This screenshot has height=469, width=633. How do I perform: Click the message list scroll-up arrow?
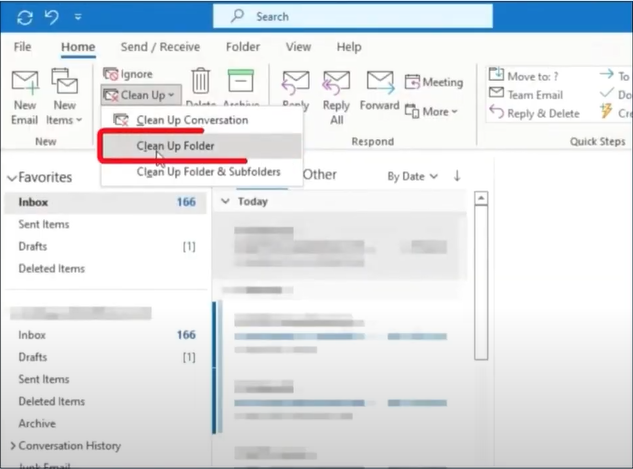[x=481, y=198]
